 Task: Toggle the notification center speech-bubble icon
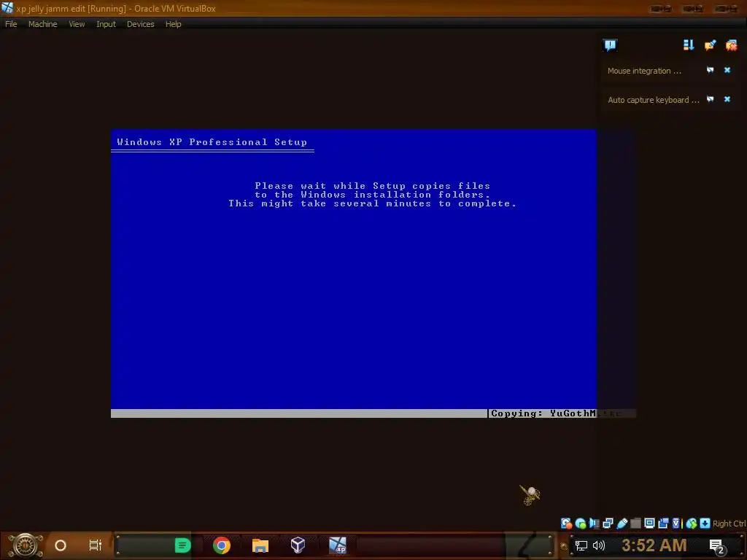coord(610,44)
